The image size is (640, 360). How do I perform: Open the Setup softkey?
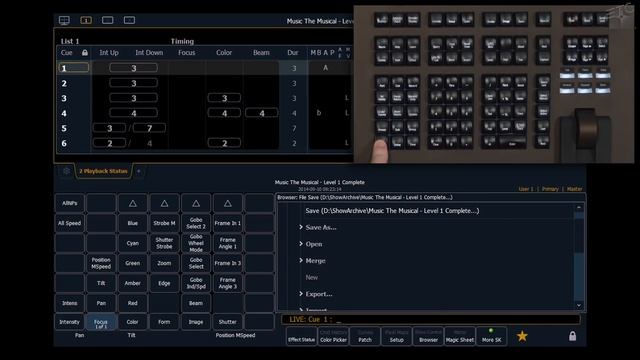tap(396, 336)
